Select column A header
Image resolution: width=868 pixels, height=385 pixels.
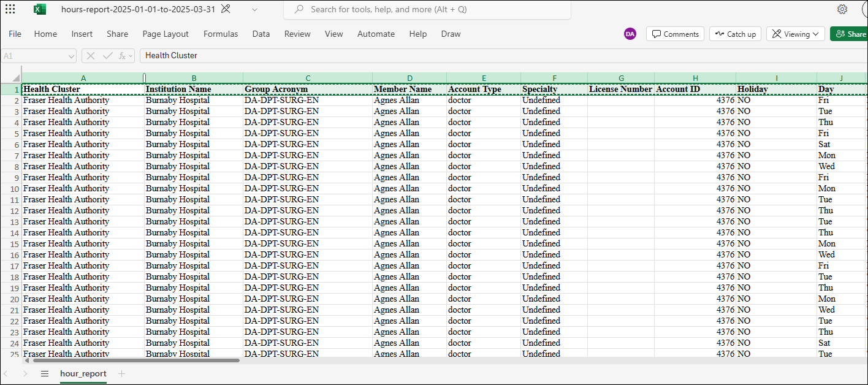[x=83, y=78]
